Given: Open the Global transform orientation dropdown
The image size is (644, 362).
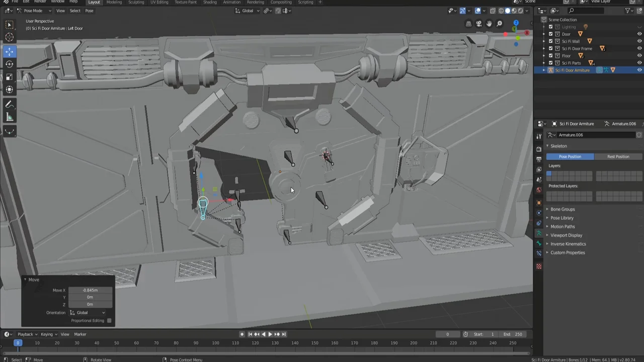Looking at the screenshot, I should [88, 312].
